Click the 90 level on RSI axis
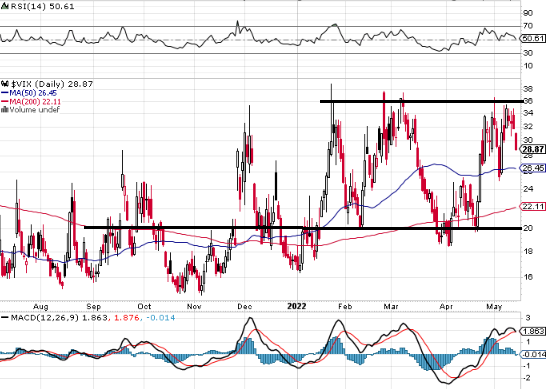Viewport: 551px width, 389px height. (x=528, y=13)
